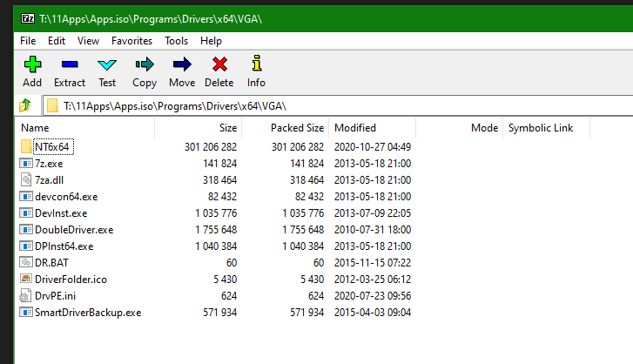Viewport: 633px width, 364px height.
Task: Open the Tools menu
Action: [x=176, y=41]
